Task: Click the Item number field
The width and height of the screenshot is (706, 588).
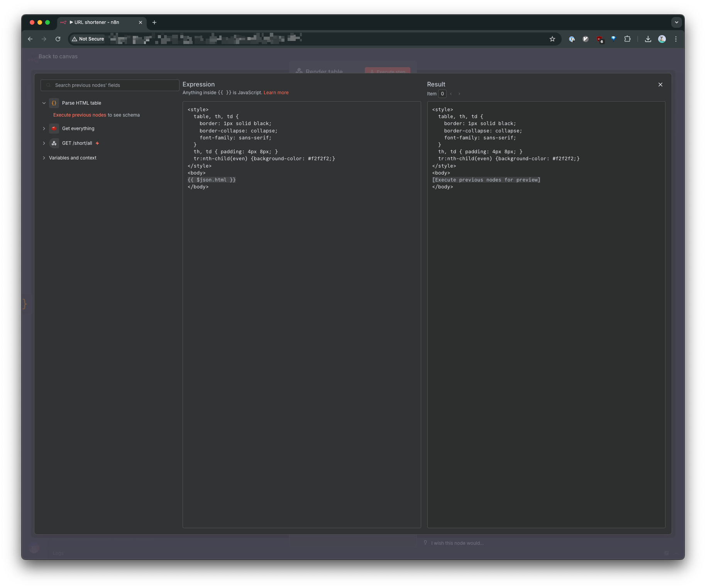Action: click(x=442, y=94)
